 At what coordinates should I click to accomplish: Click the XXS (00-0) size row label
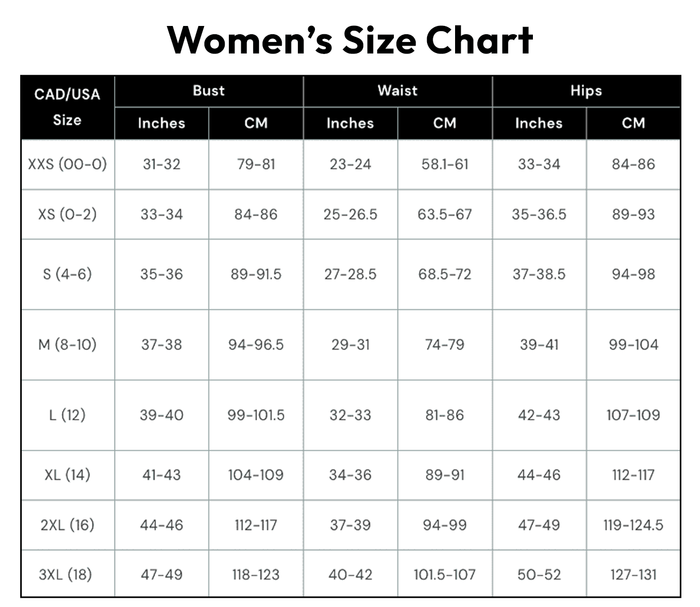(x=67, y=164)
